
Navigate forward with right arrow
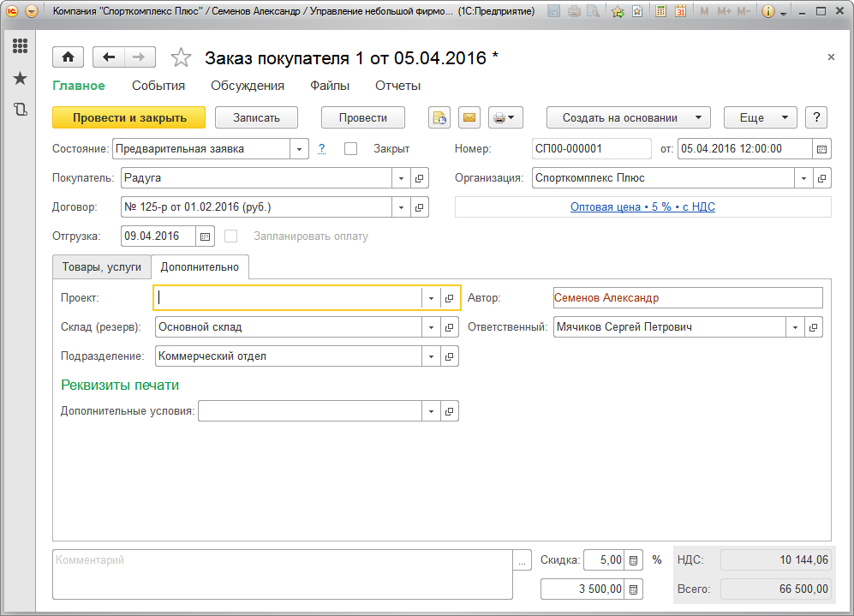[140, 57]
